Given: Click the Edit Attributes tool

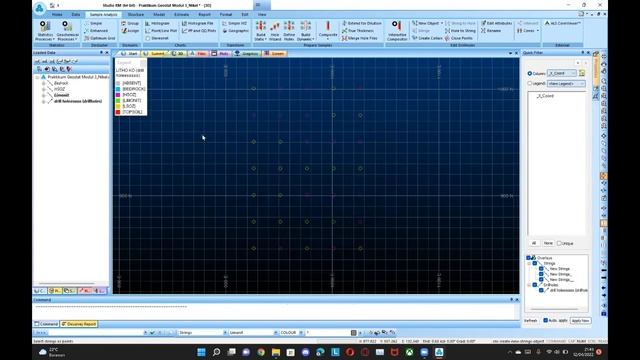Looking at the screenshot, I should coord(496,23).
